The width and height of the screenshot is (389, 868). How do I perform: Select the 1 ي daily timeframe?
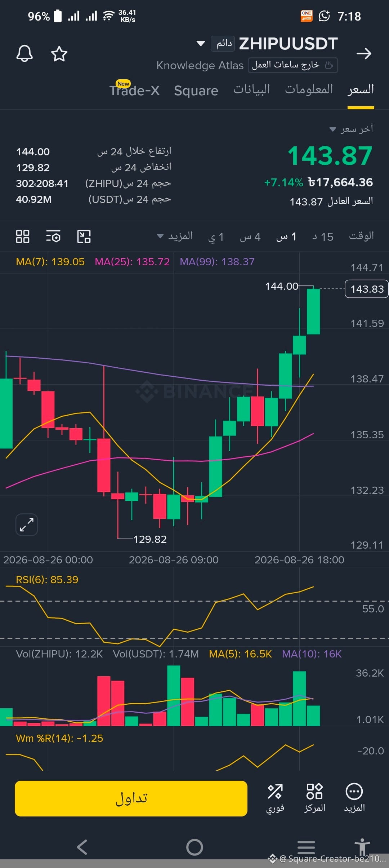216,237
